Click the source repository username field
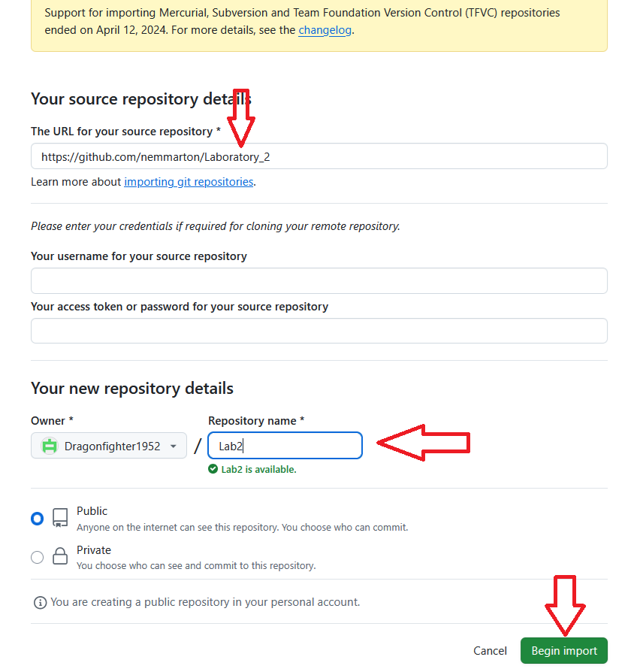The width and height of the screenshot is (634, 672). (319, 280)
